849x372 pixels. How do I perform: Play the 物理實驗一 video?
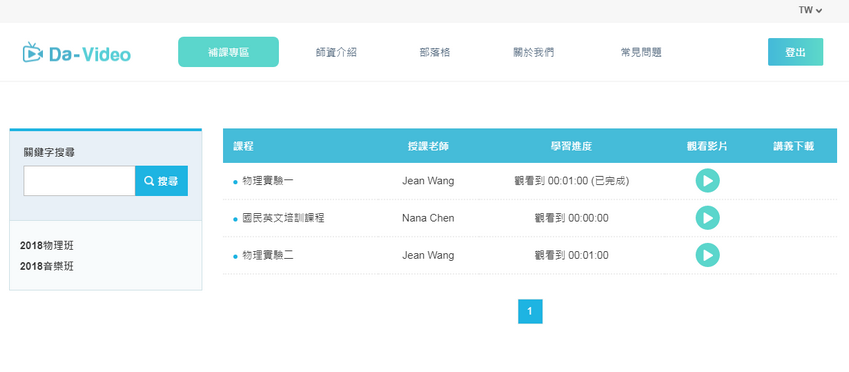(707, 181)
